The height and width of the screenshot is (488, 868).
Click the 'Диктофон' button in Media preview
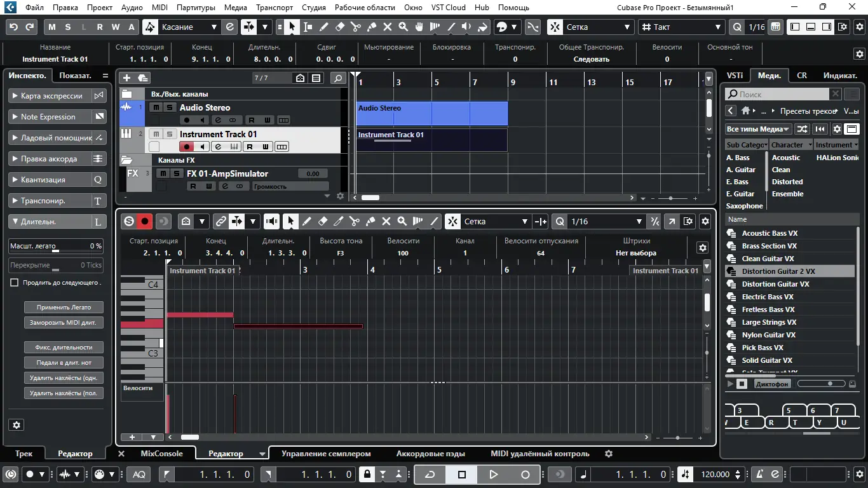tap(772, 384)
